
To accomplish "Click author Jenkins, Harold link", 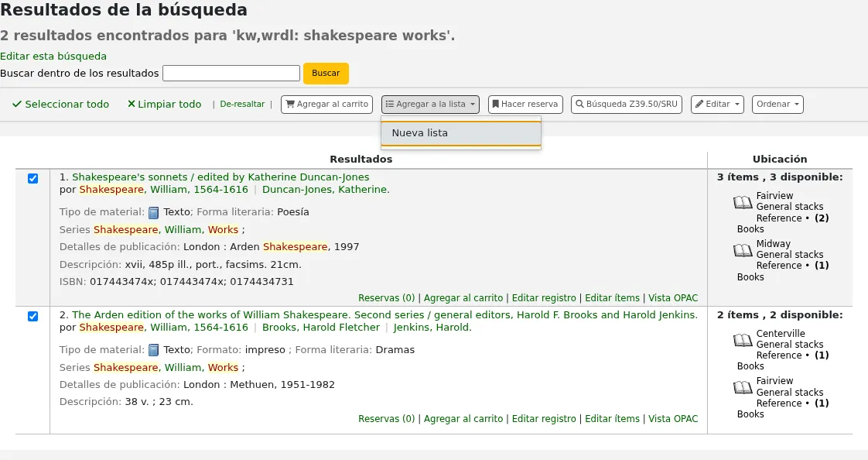I will [432, 328].
